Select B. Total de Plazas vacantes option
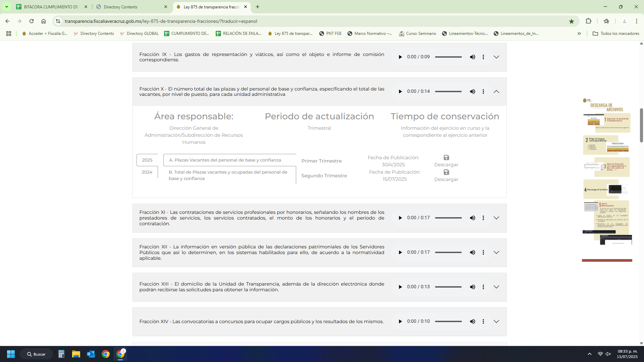Viewport: 644px width, 362px height. coord(228,175)
